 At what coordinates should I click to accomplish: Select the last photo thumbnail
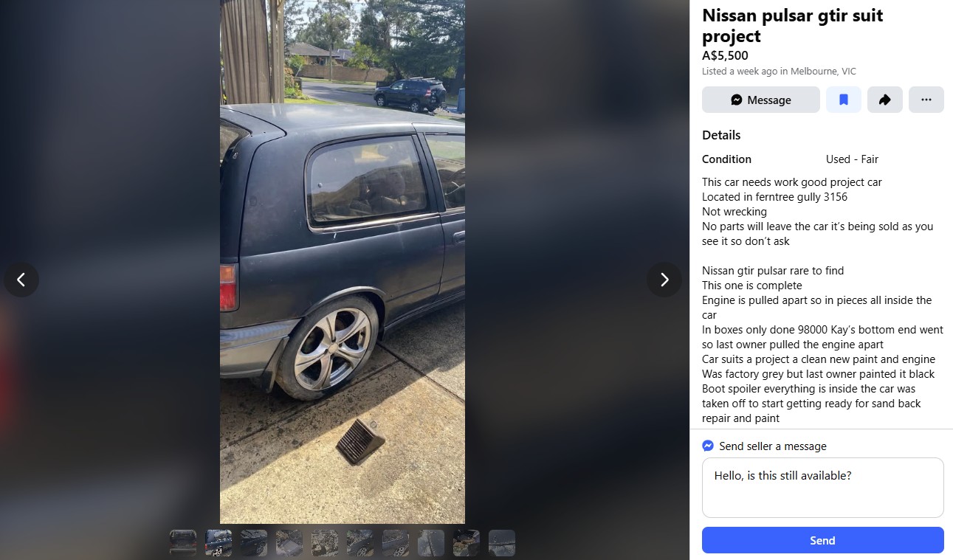pos(502,543)
